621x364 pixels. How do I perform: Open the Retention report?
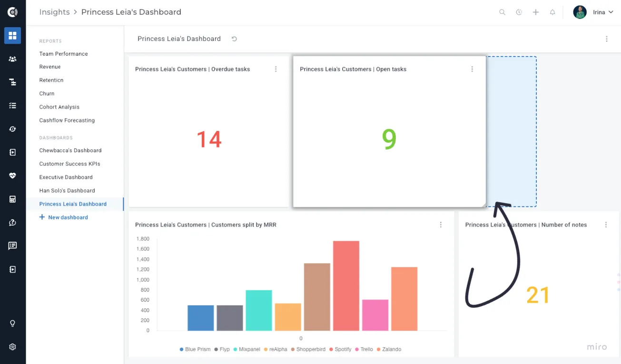point(51,80)
